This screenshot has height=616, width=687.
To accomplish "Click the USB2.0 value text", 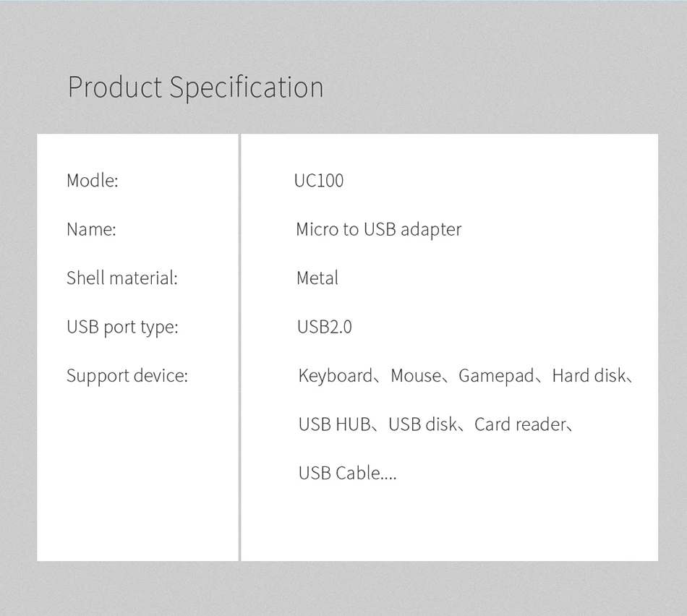I will 325,327.
